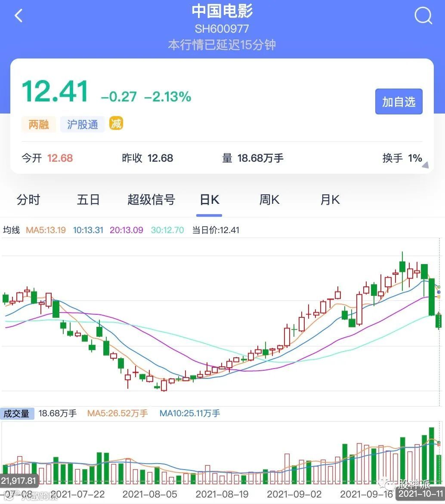Click the price 12.41

56,91
